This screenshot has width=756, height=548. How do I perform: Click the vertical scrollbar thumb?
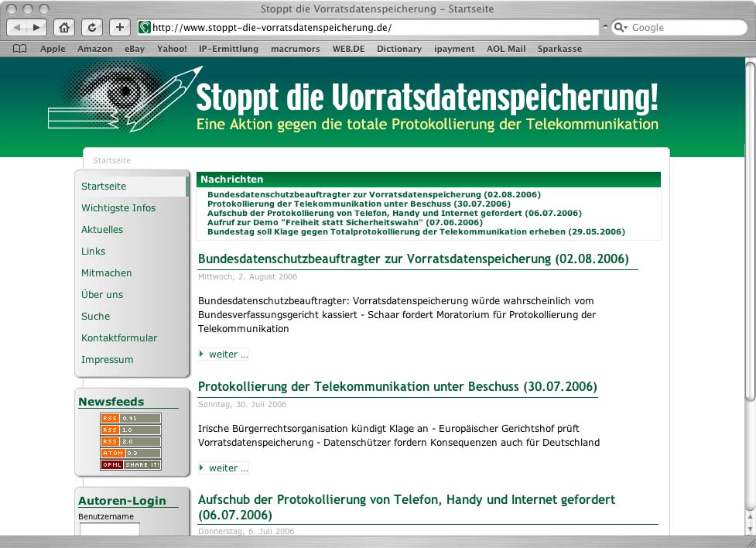(750, 230)
